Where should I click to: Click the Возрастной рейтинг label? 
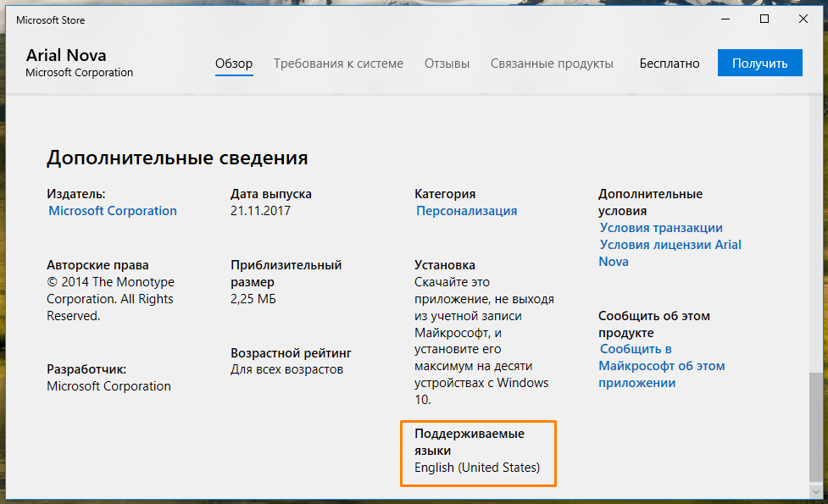pos(291,353)
